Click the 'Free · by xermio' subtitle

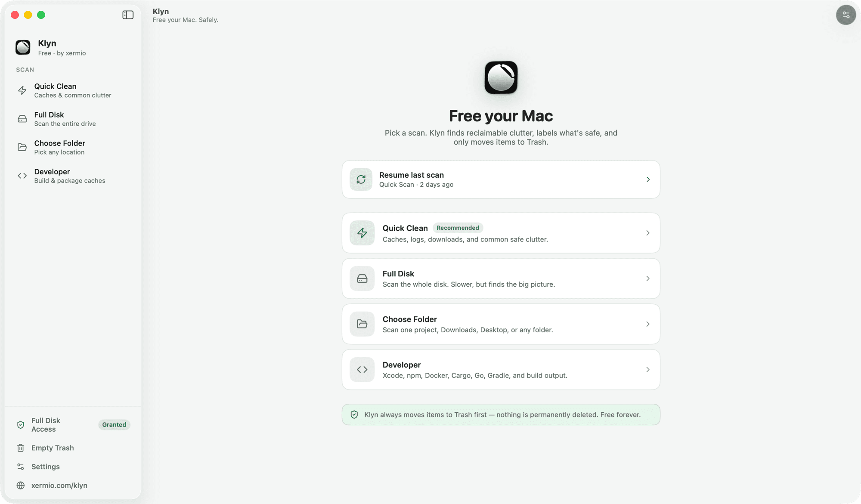click(62, 53)
